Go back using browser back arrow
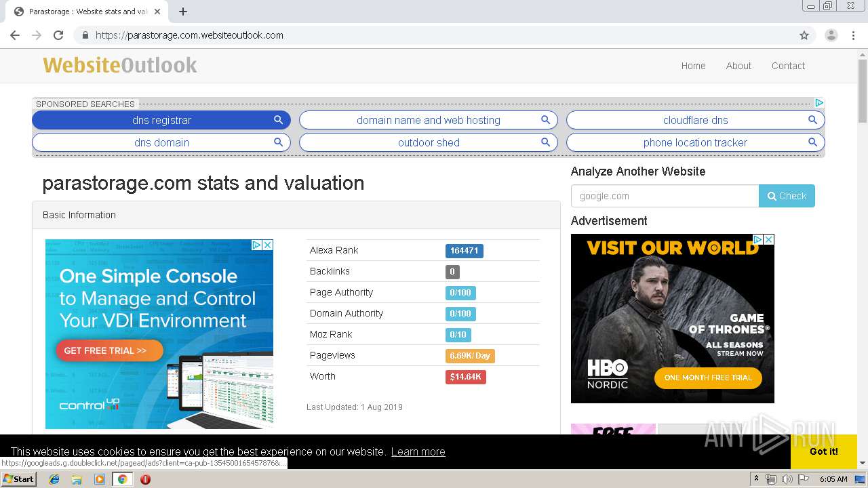Image resolution: width=868 pixels, height=488 pixels. (15, 35)
